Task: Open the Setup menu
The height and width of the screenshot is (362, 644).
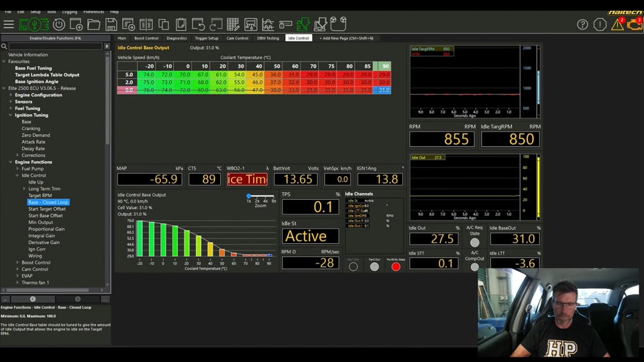Action: point(36,12)
